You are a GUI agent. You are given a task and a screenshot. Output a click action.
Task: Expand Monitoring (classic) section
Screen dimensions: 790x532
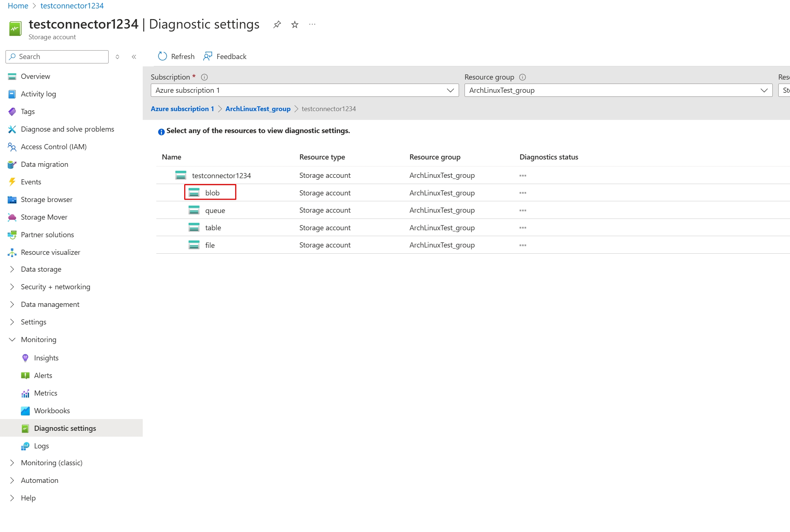[x=12, y=463]
